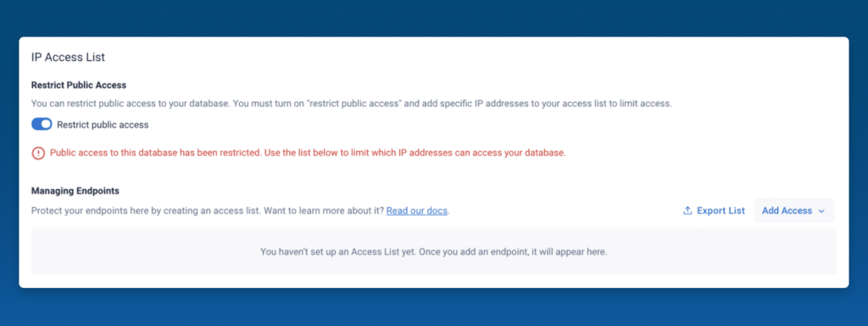The height and width of the screenshot is (326, 868).
Task: Click the export upload arrow icon
Action: tap(687, 211)
